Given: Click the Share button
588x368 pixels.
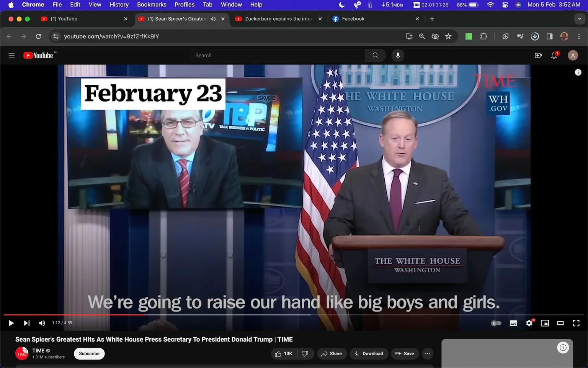Looking at the screenshot, I should [332, 353].
